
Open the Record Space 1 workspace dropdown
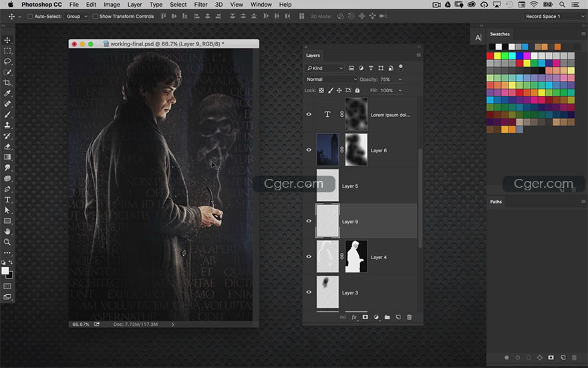555,17
